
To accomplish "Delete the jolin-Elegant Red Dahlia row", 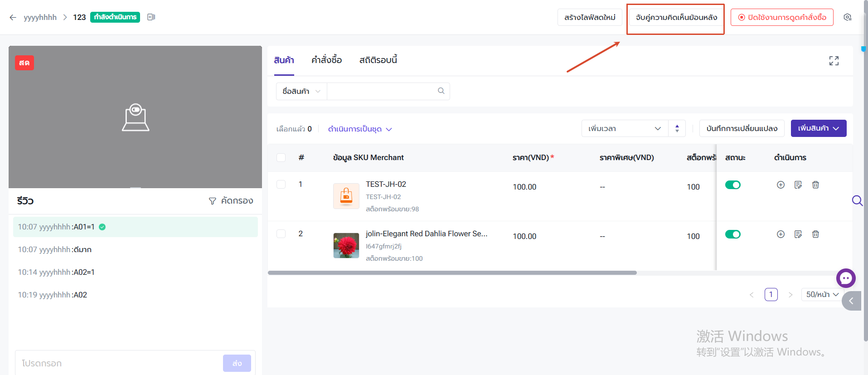I will click(815, 234).
